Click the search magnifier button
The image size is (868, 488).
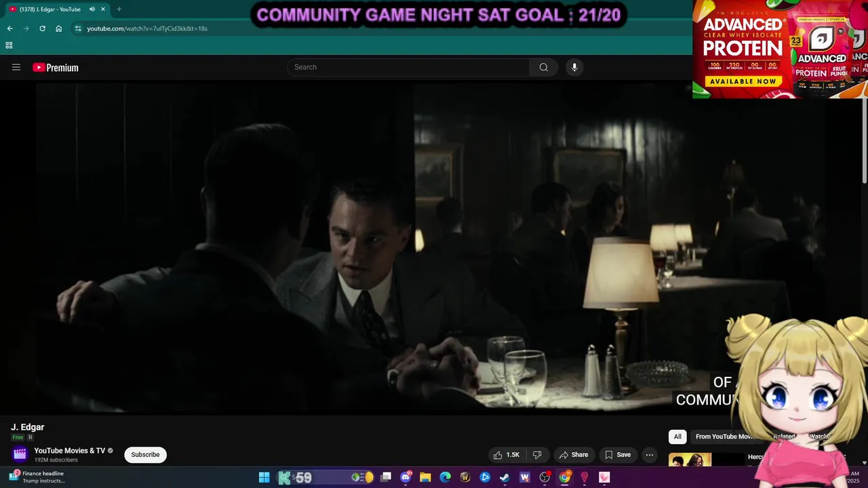pyautogui.click(x=544, y=67)
